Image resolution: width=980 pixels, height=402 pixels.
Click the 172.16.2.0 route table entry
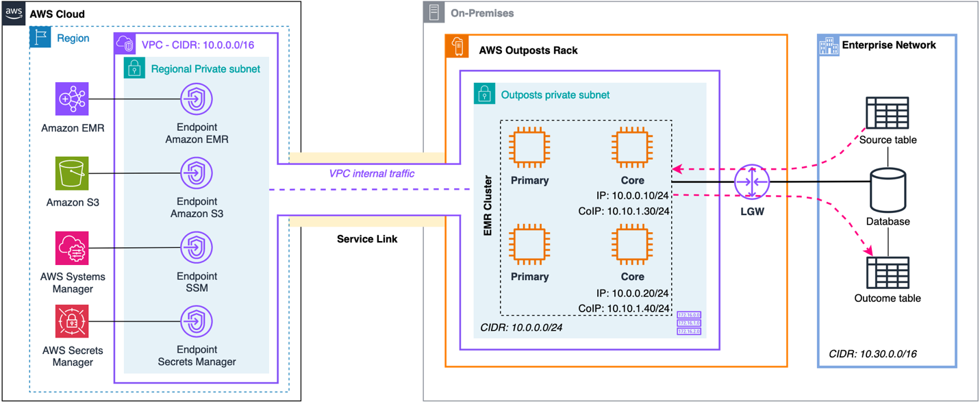pyautogui.click(x=689, y=331)
